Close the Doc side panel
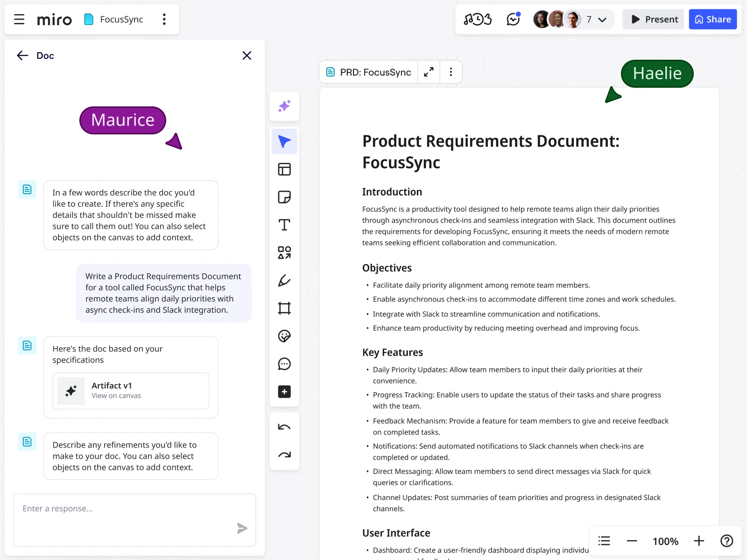Screen dimensions: 747x560 coord(247,56)
